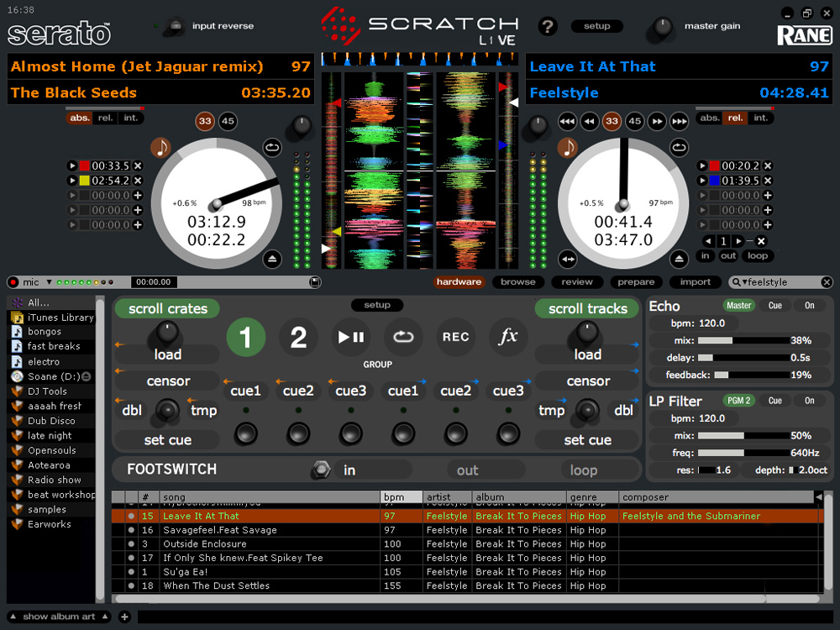Switch to the import tab

(x=696, y=281)
